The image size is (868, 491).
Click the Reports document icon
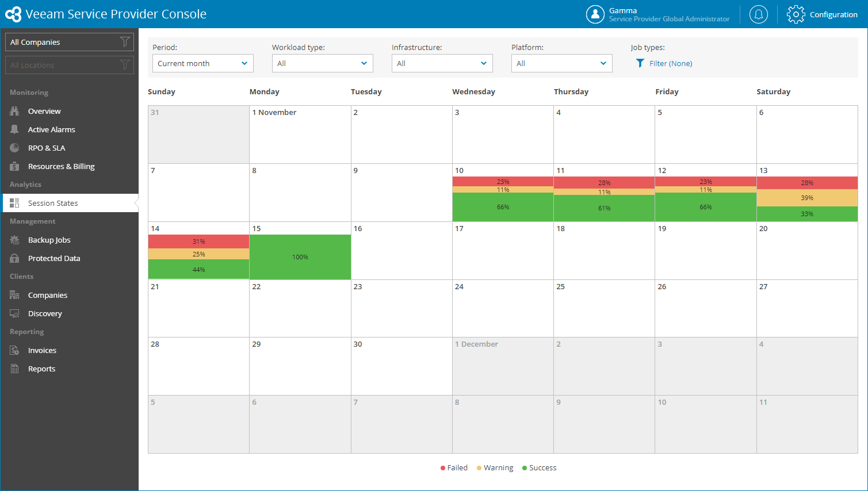point(14,369)
